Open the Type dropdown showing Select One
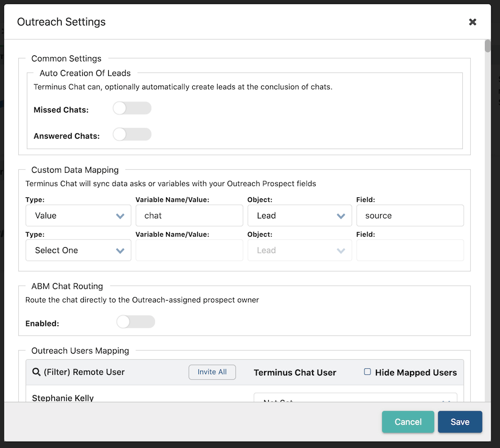This screenshot has height=448, width=500. (x=78, y=251)
